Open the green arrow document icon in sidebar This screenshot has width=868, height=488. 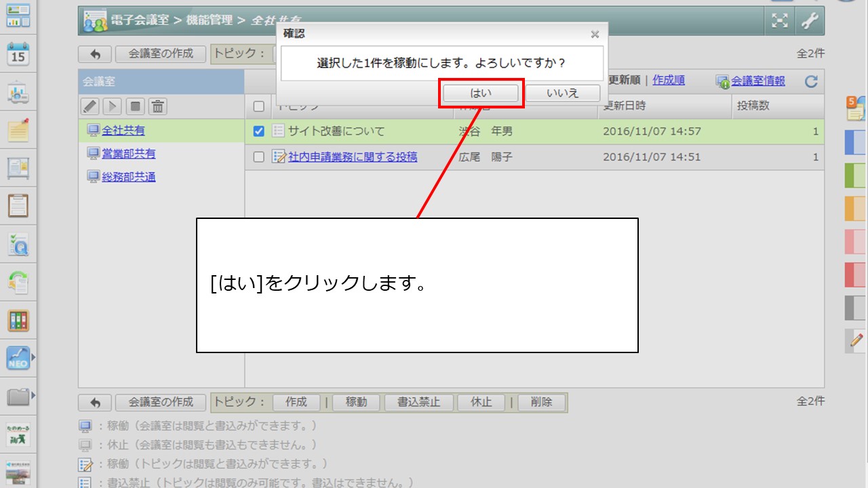pyautogui.click(x=18, y=282)
